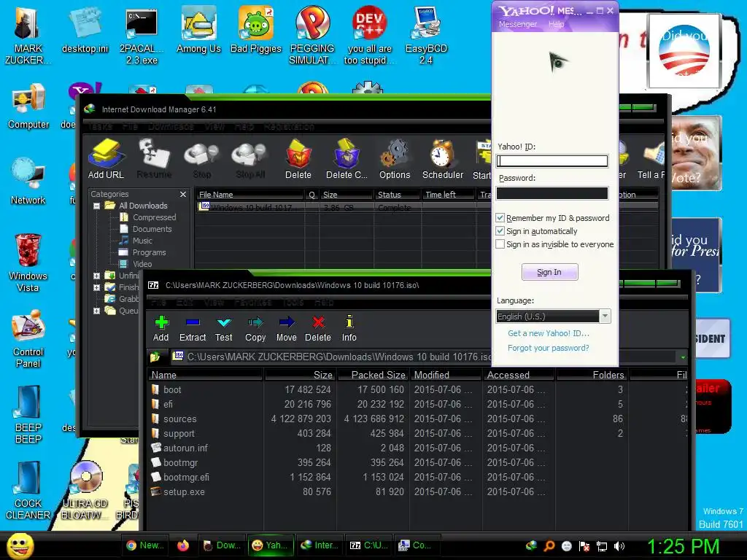Click the volume speaker icon in system tray
Image resolution: width=747 pixels, height=560 pixels.
point(619,546)
